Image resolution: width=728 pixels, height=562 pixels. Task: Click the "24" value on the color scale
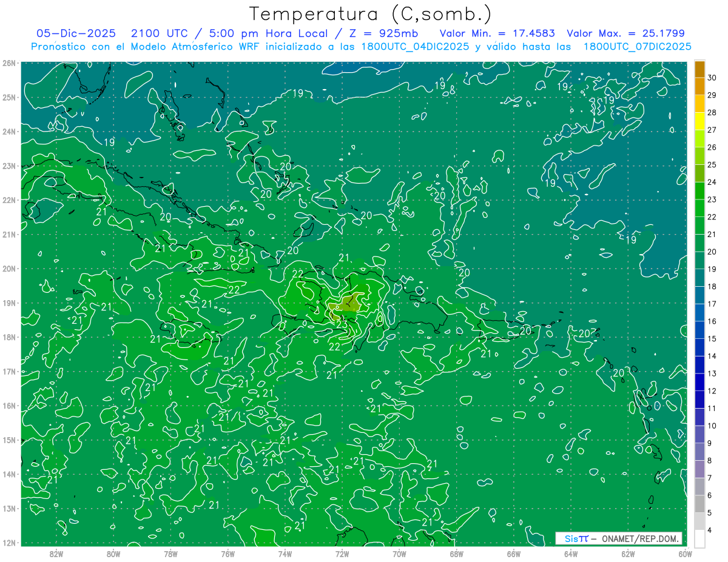pyautogui.click(x=712, y=182)
